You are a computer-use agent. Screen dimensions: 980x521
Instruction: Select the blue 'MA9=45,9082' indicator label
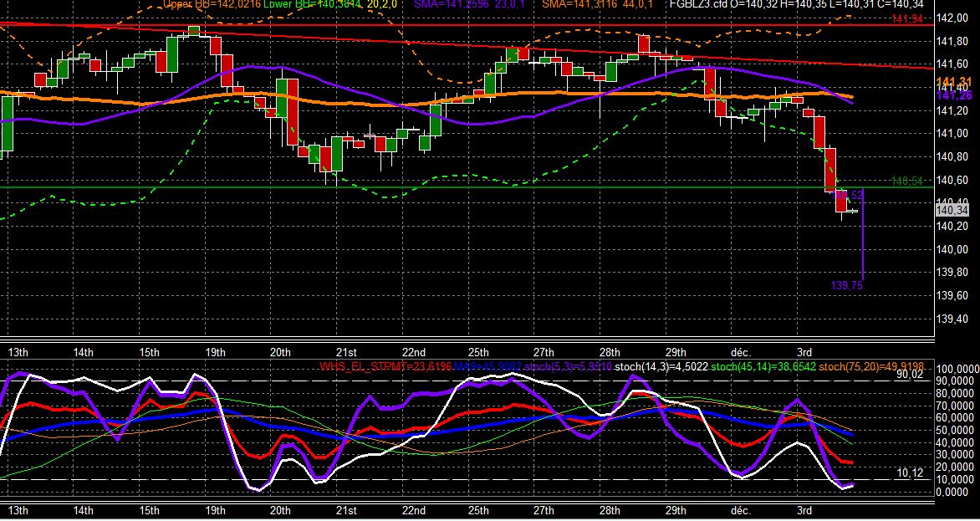pos(487,366)
